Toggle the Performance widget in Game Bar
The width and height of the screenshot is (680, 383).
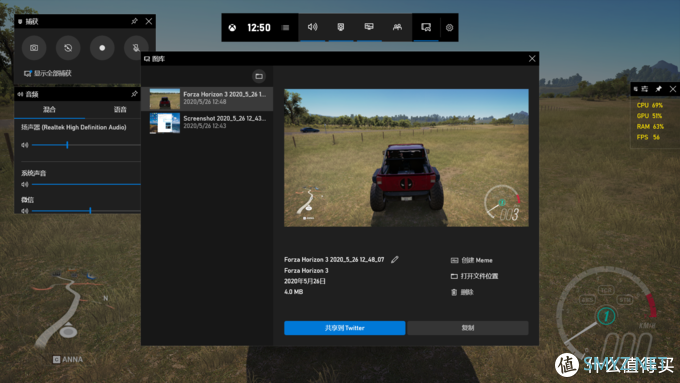pyautogui.click(x=369, y=27)
